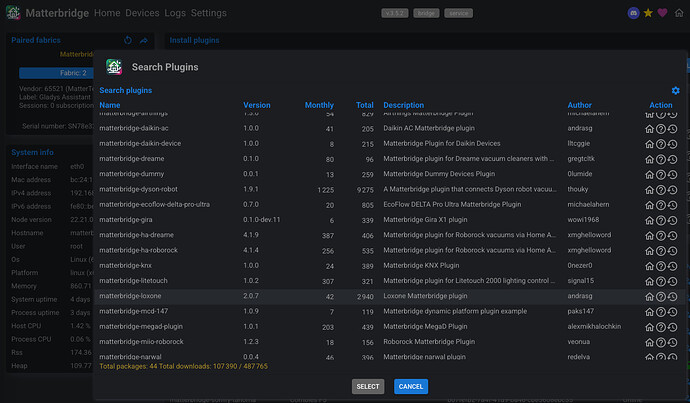Screen dimensions: 690x403
Task: Open homepage icon for matterbridge-ecoflow-delta-pro-ultra
Action: pos(649,205)
